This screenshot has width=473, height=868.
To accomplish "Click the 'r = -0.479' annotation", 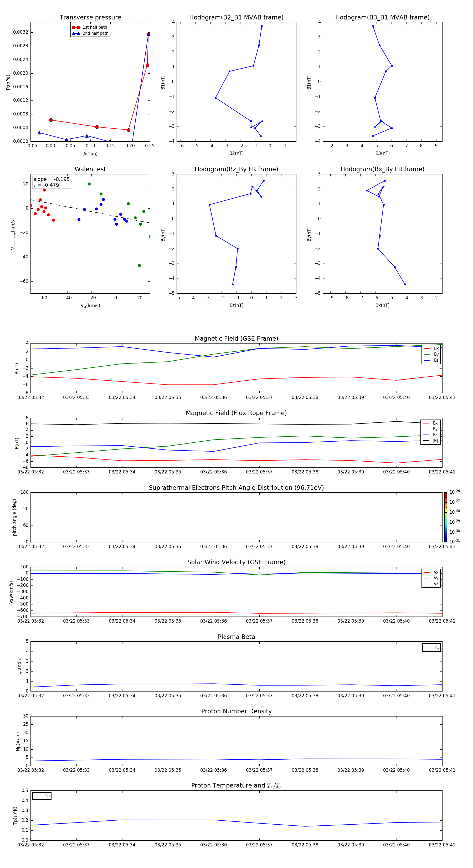I will tap(47, 185).
